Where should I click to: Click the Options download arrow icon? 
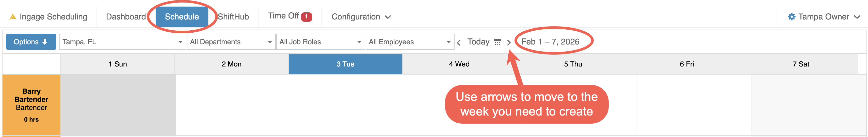click(45, 42)
